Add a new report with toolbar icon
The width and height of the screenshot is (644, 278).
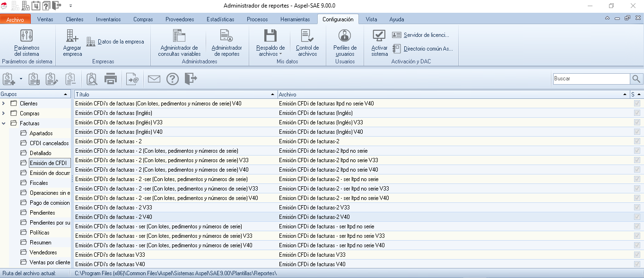[x=9, y=79]
